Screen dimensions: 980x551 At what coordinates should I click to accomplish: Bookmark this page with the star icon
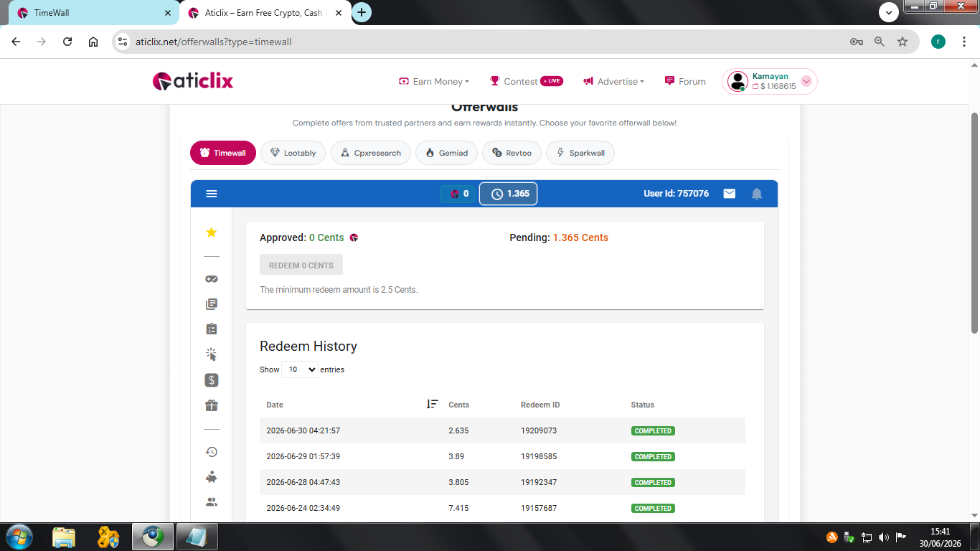pyautogui.click(x=903, y=42)
